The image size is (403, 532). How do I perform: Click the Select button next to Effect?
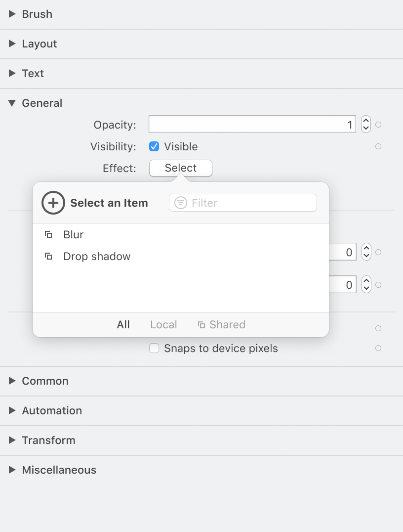(180, 168)
